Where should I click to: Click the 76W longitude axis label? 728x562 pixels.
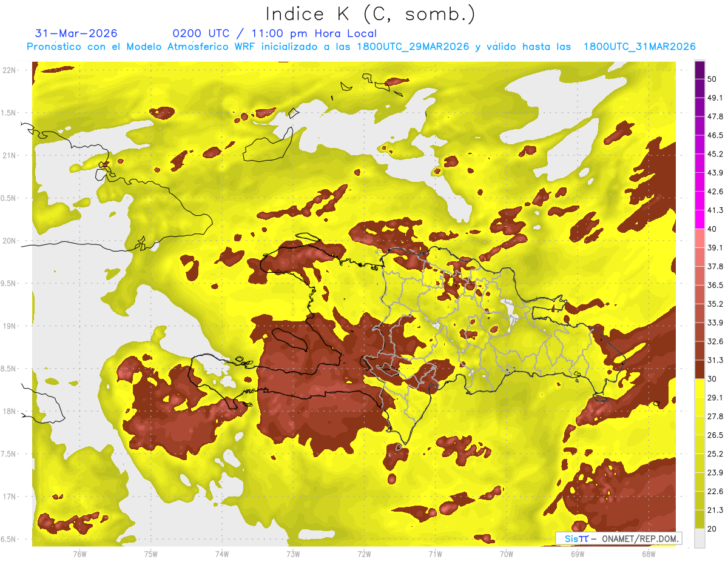(79, 554)
